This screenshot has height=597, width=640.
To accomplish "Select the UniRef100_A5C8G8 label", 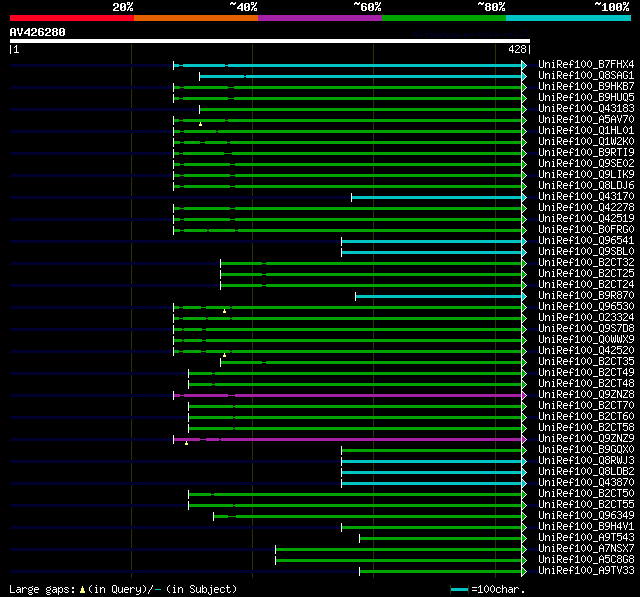I will [586, 560].
